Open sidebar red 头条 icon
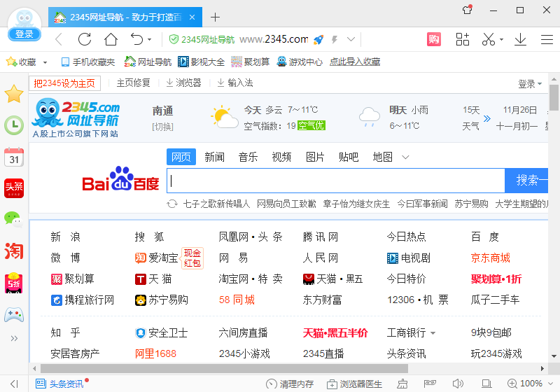This screenshot has width=560, height=392. (x=14, y=188)
